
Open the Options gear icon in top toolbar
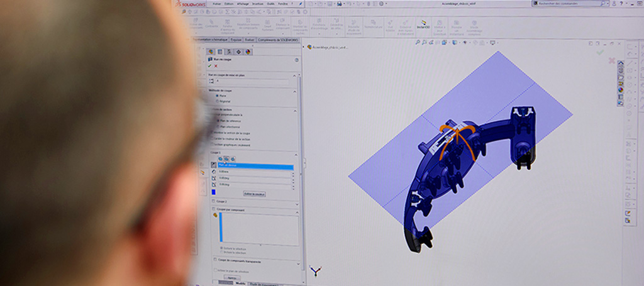pos(381,4)
